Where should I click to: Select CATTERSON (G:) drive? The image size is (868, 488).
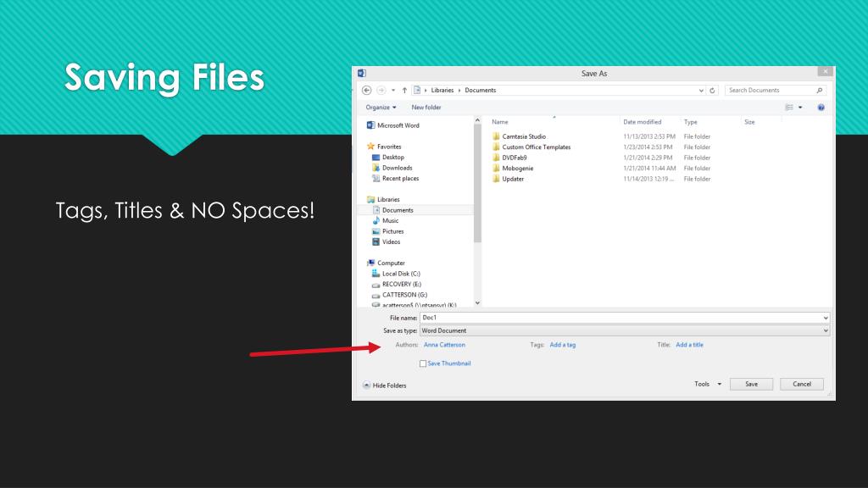(x=400, y=295)
